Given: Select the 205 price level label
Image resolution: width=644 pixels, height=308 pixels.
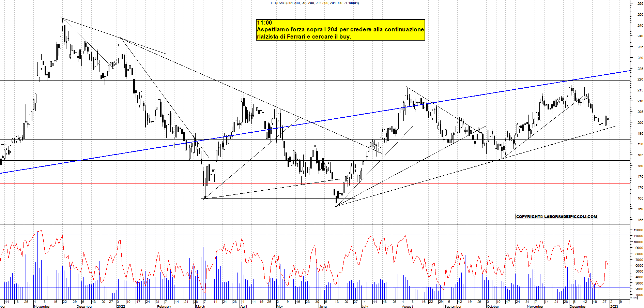Looking at the screenshot, I should (x=640, y=112).
